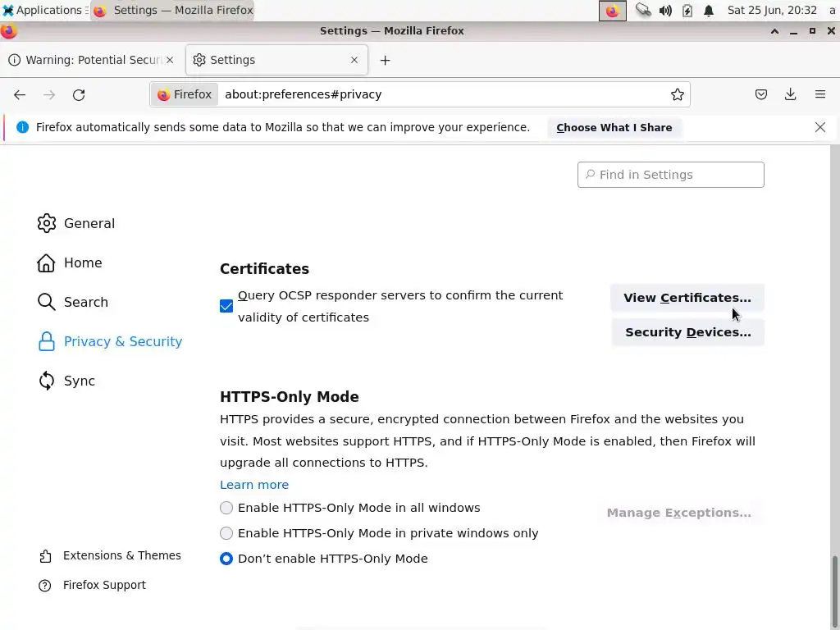Image resolution: width=840 pixels, height=630 pixels.
Task: Click the reload page icon
Action: point(79,94)
